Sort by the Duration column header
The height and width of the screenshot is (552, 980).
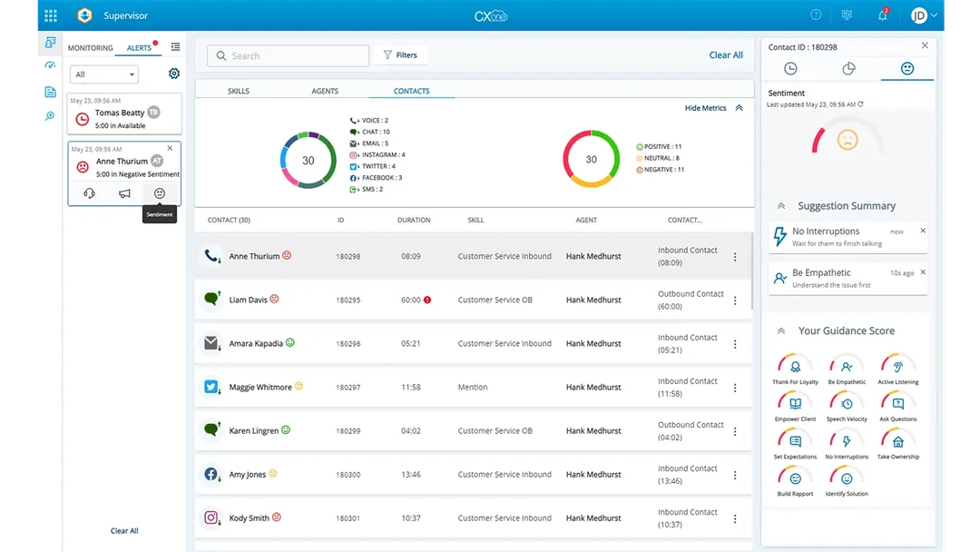pyautogui.click(x=414, y=220)
